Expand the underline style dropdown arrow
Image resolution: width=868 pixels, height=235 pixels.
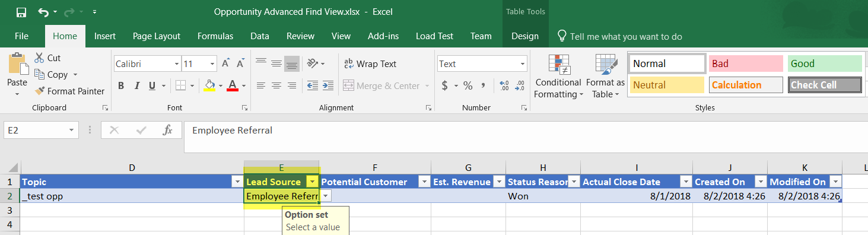coord(164,86)
